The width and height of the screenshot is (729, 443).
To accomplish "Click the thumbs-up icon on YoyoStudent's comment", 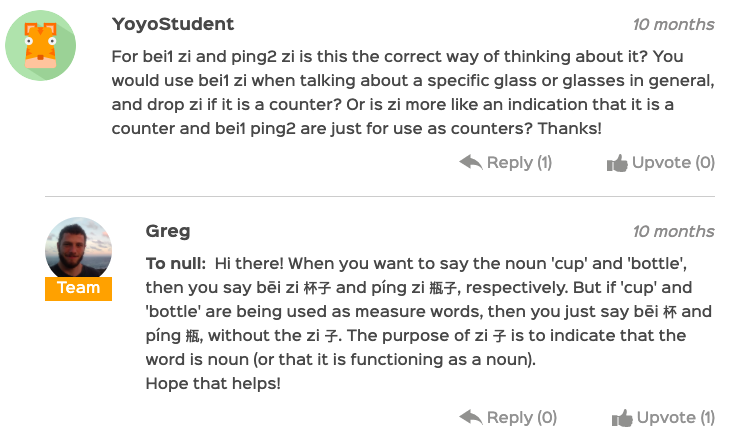I will click(617, 163).
